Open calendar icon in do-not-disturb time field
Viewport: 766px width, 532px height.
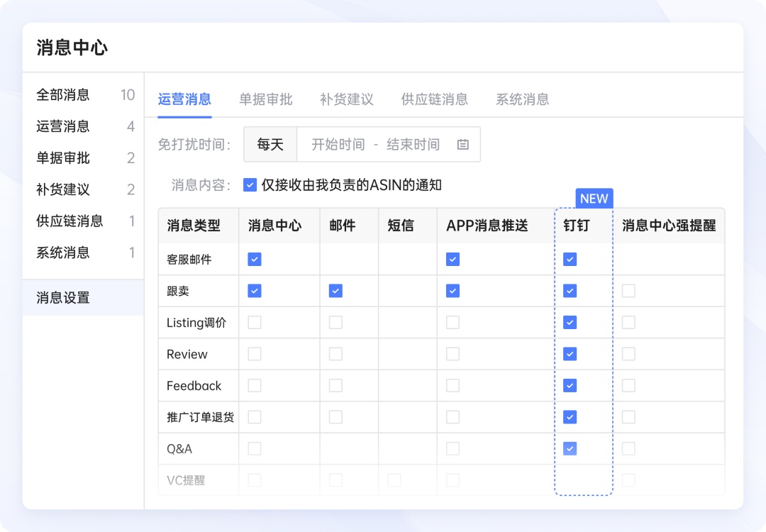(462, 145)
